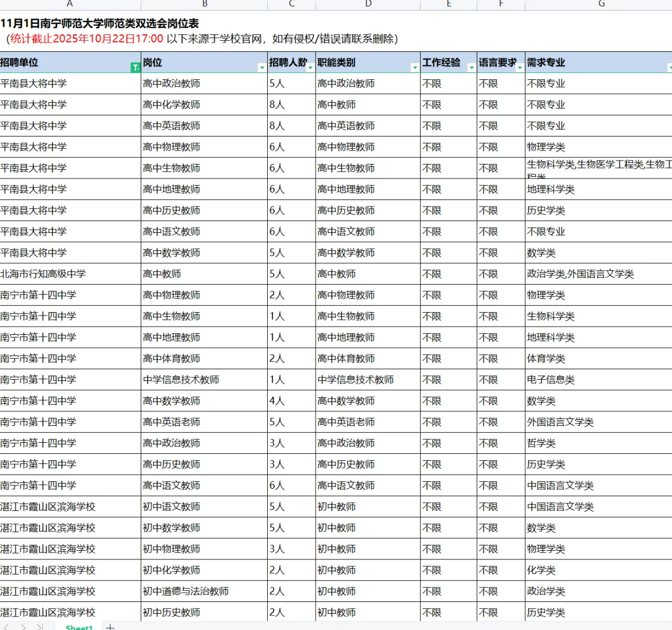Select the 初中物理教师 cell
This screenshot has height=630, width=672.
pos(204,549)
